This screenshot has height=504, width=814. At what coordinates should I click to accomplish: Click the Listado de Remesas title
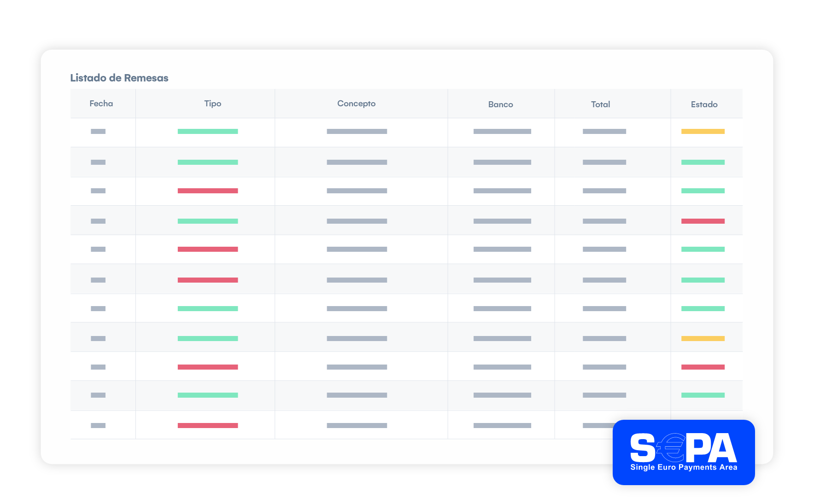tap(119, 78)
